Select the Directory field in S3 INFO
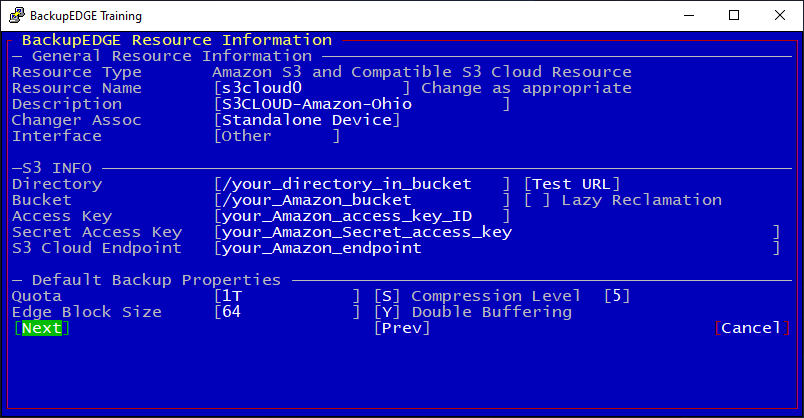The width and height of the screenshot is (804, 418). [362, 184]
